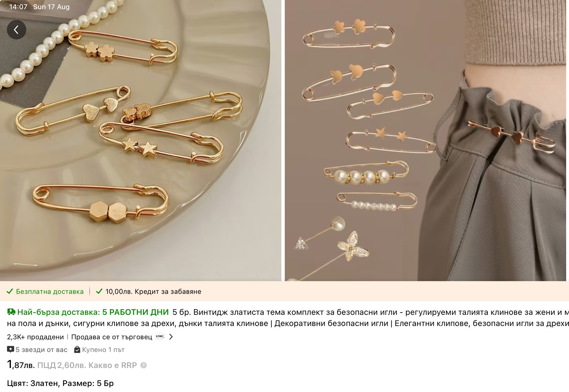Click the merchant logo thumbnail

point(160,337)
